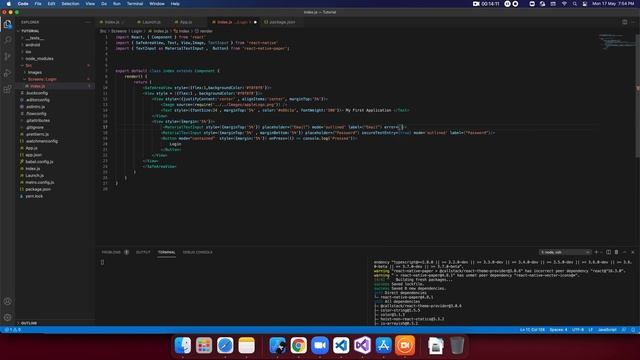Pause the recording in the menu bar
Viewport: 640px width, 360px height.
(507, 4)
